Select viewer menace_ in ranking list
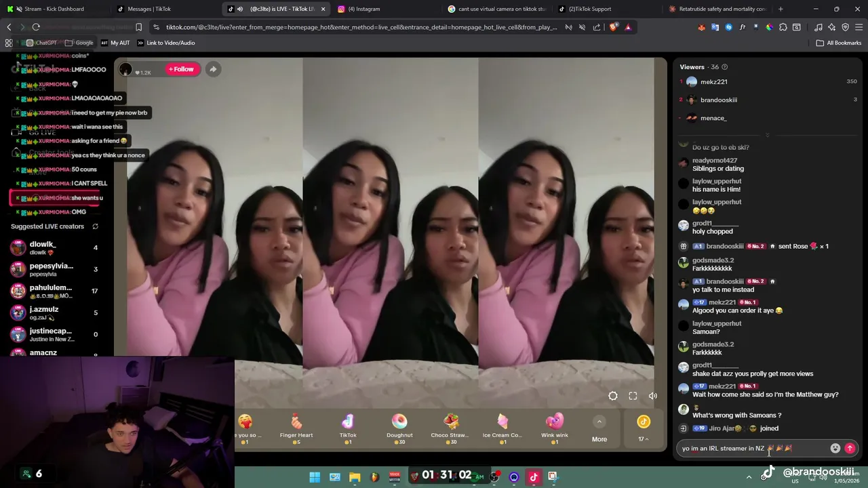This screenshot has height=488, width=868. click(768, 118)
